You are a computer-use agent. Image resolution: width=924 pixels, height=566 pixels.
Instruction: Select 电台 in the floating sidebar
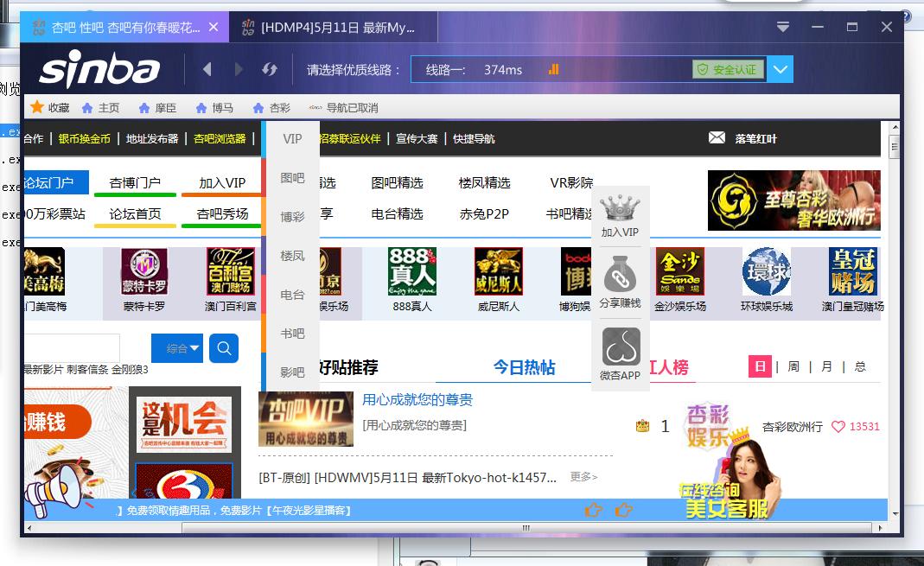[292, 295]
